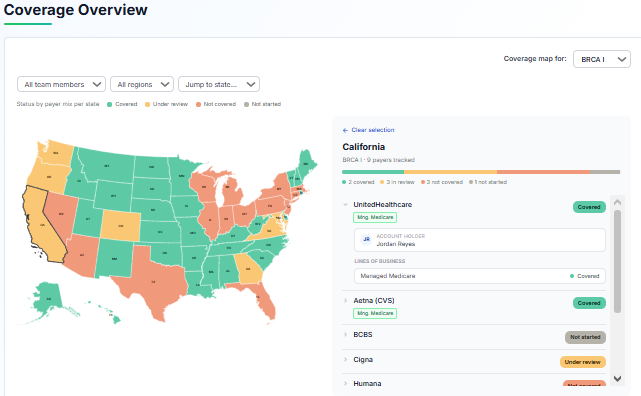Click the scrollbar down arrow in payer list
Viewport: 641px width, 396px height.
click(x=617, y=379)
